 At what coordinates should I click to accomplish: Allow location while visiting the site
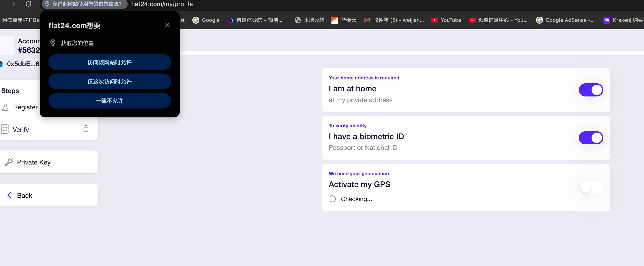point(110,62)
